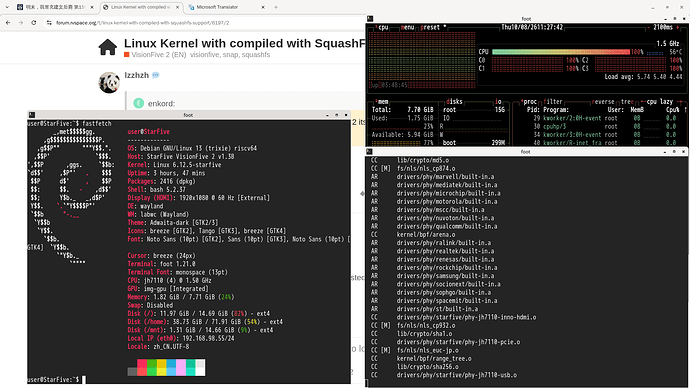The image size is (690, 388).
Task: Filter by the snap tag
Action: 230,55
